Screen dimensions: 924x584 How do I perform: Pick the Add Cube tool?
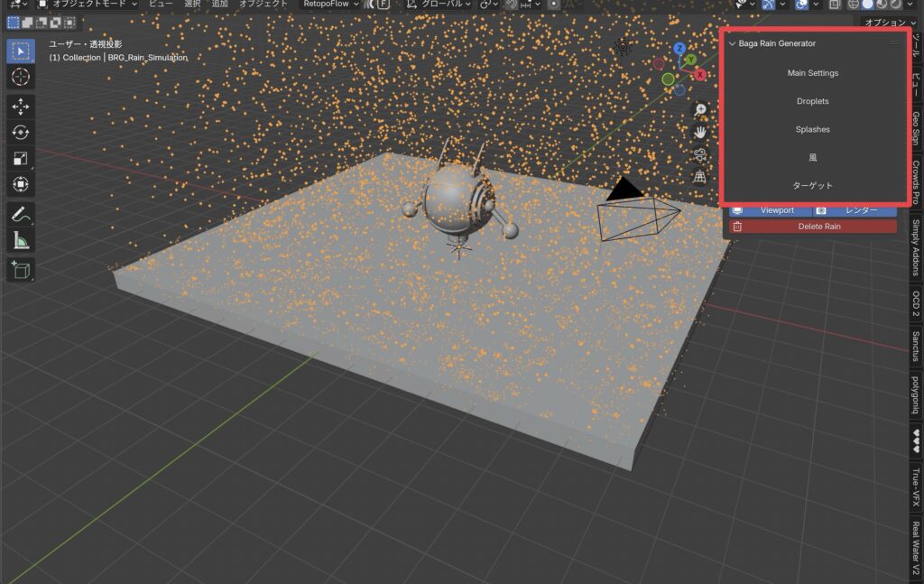(x=21, y=269)
